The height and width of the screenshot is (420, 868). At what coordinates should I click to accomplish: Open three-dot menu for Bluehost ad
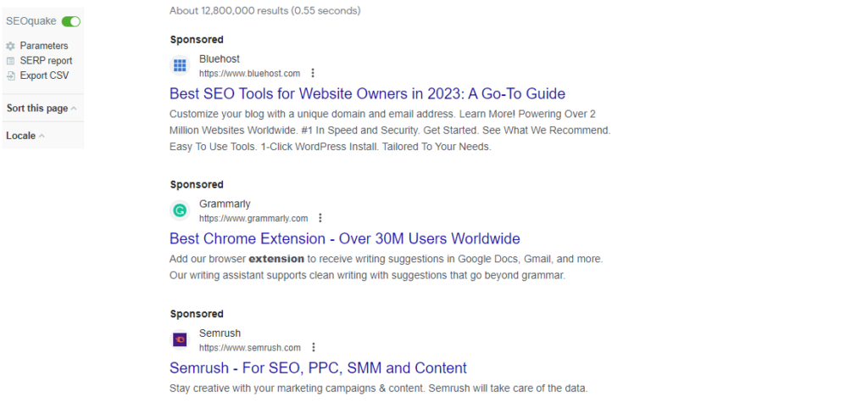tap(313, 73)
